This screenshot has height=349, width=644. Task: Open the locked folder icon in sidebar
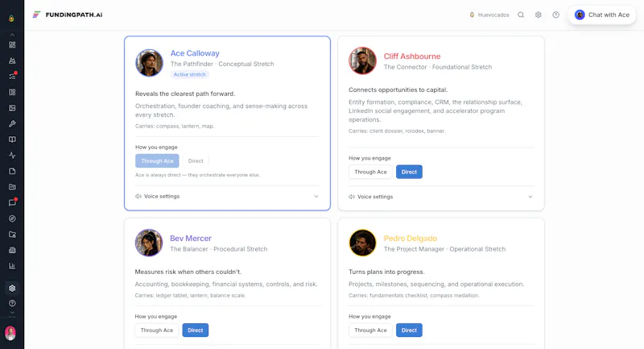click(12, 235)
